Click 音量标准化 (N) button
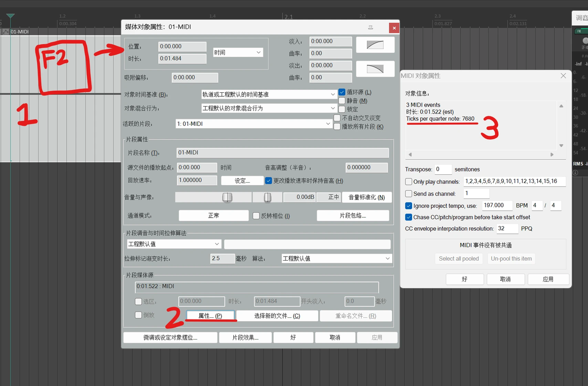 (x=367, y=197)
